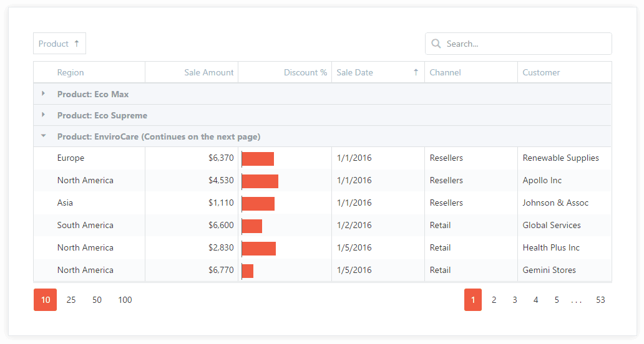Screen dimensions: 644x344
Task: Click the discount bar in the Renewable Supplies row
Action: 258,159
